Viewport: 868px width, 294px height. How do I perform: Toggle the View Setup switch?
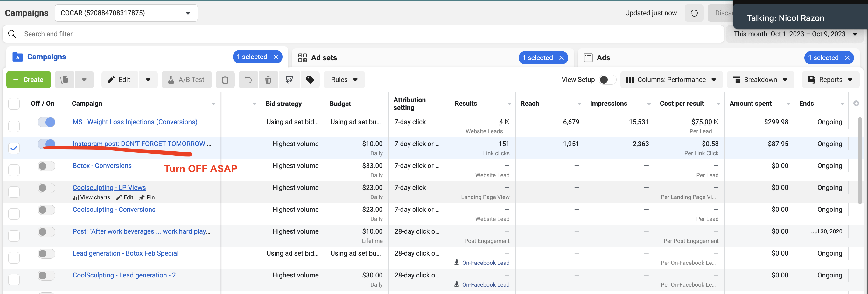point(607,80)
